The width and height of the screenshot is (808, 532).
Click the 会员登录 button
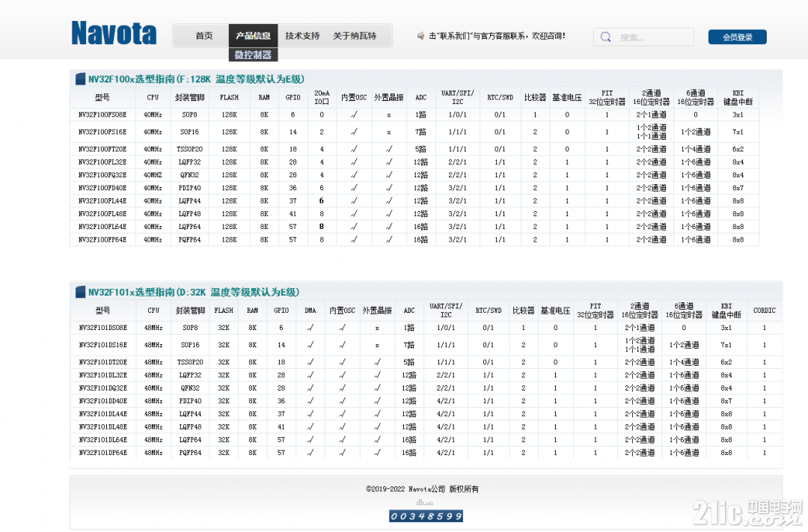click(x=738, y=37)
